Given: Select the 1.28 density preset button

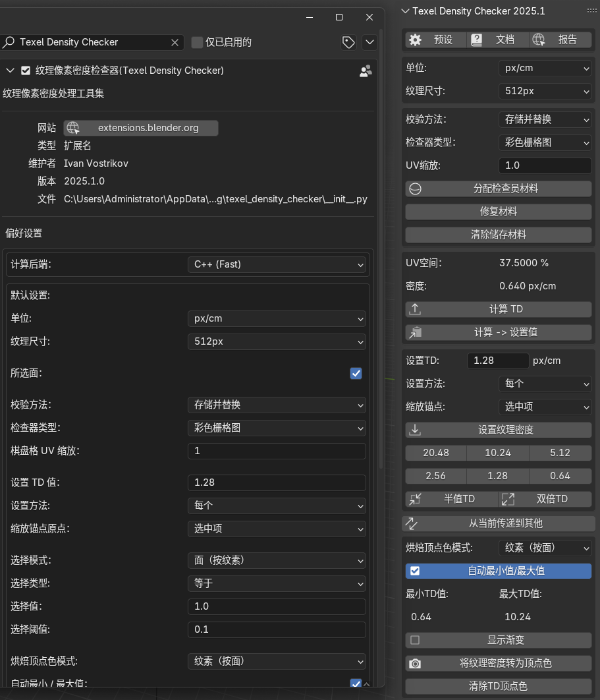Looking at the screenshot, I should pos(498,476).
